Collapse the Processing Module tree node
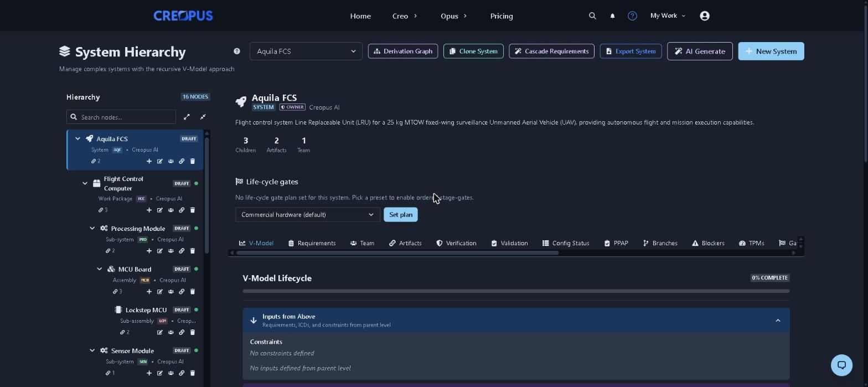Viewport: 868px width, 387px height. click(x=92, y=228)
